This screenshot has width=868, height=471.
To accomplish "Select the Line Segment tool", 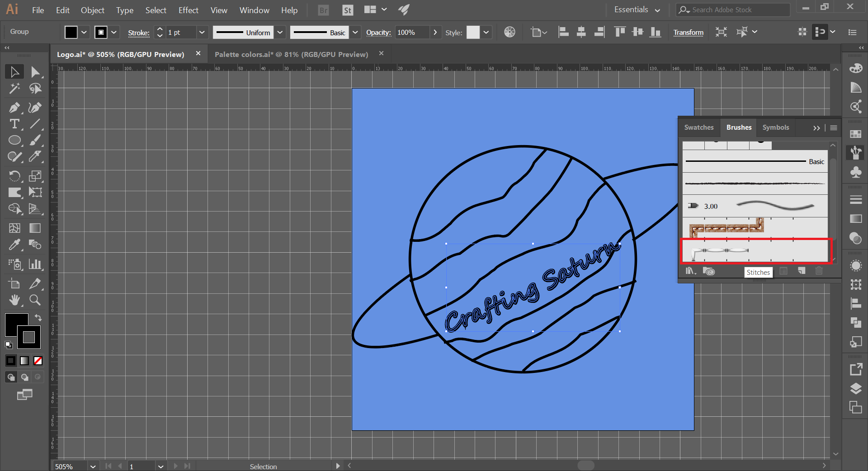I will 35,124.
